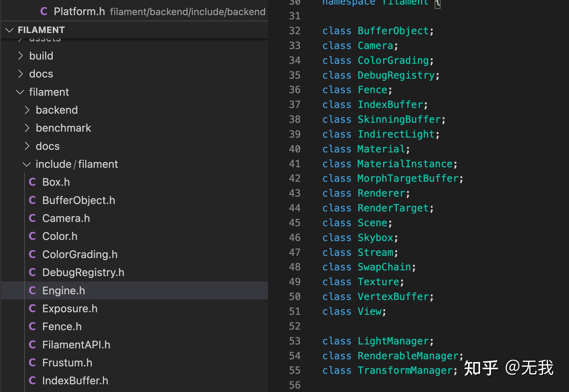Collapse the FILAMENT explorer section
569x392 pixels.
(x=10, y=30)
